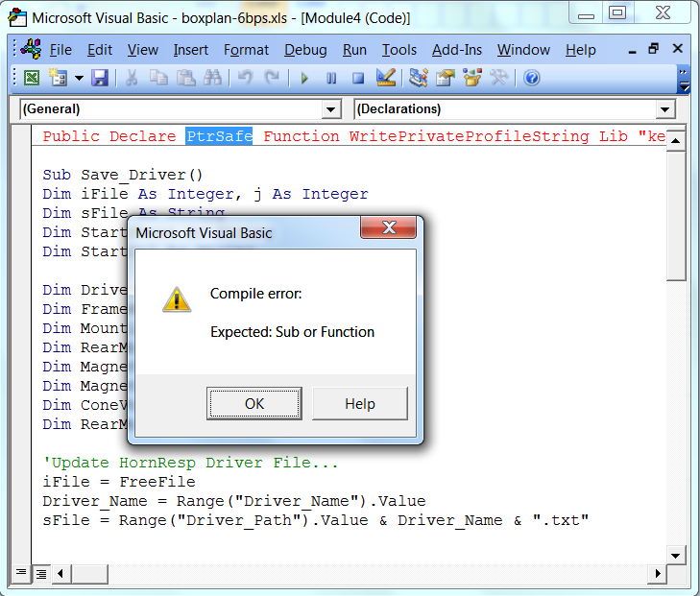The image size is (700, 596).
Task: Click the Paste clipboard icon
Action: click(185, 78)
